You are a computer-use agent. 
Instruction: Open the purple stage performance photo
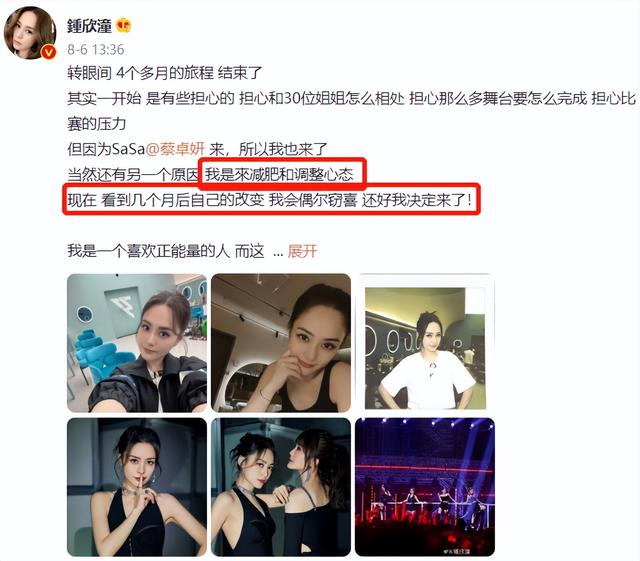click(x=425, y=487)
